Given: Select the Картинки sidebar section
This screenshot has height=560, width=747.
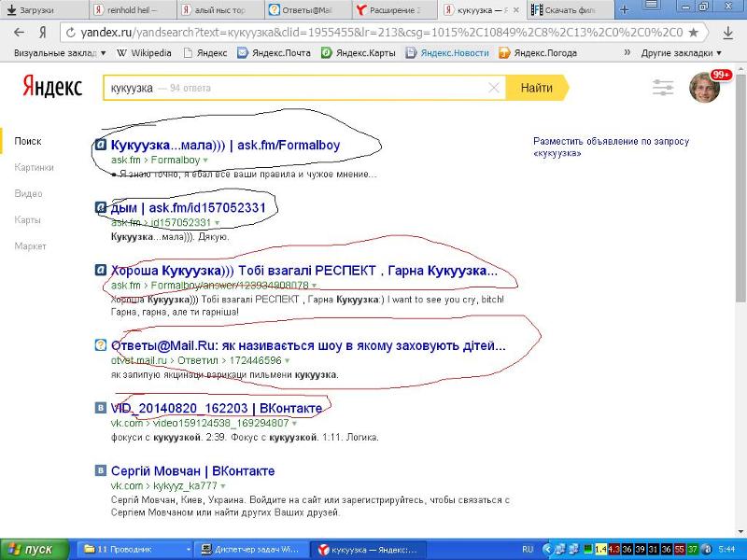Looking at the screenshot, I should pos(34,167).
